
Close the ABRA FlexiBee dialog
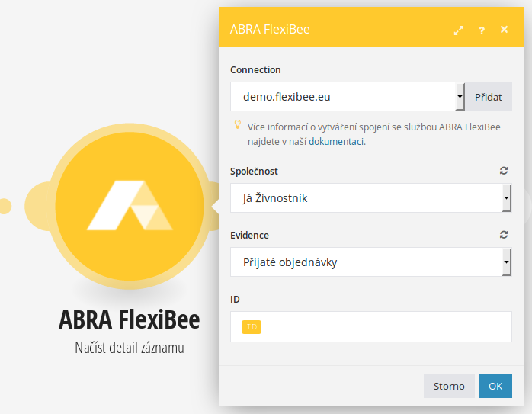(504, 30)
